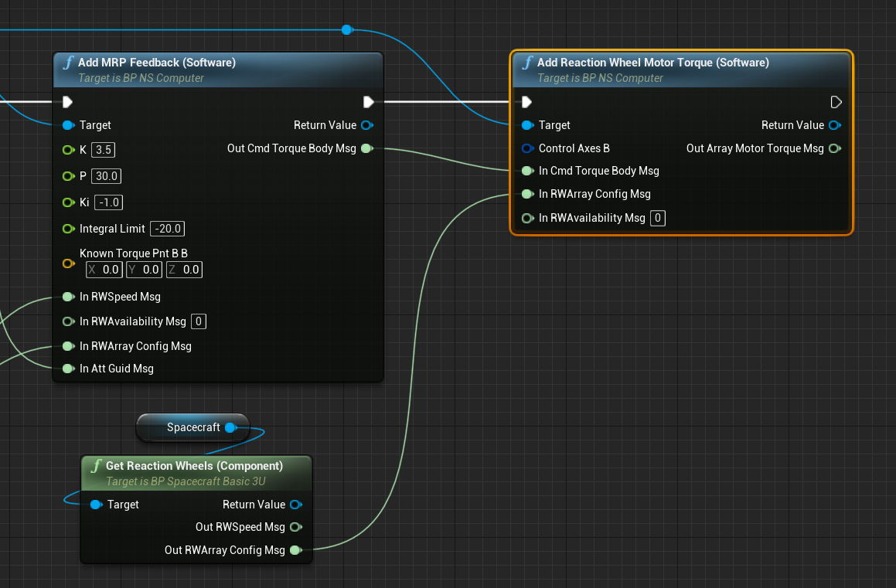Click the exec output pin of Add Reaction Wheel Motor Torque
This screenshot has height=588, width=896.
pyautogui.click(x=835, y=102)
